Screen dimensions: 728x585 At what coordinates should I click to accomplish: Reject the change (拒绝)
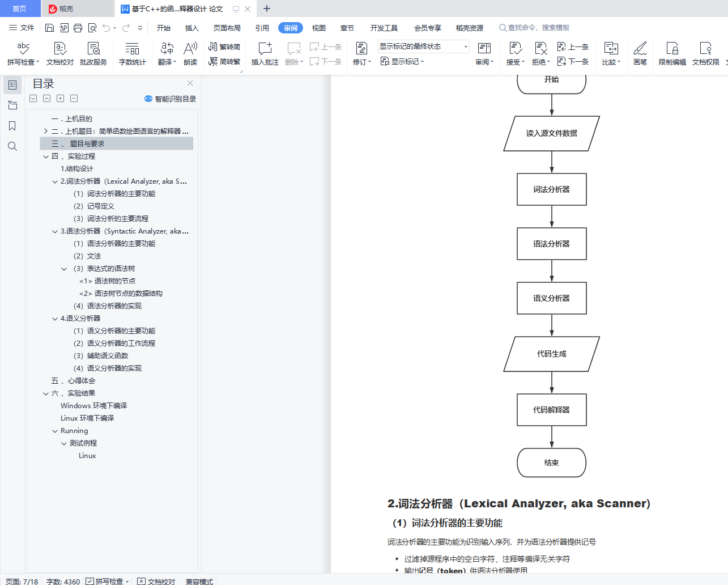pyautogui.click(x=541, y=54)
